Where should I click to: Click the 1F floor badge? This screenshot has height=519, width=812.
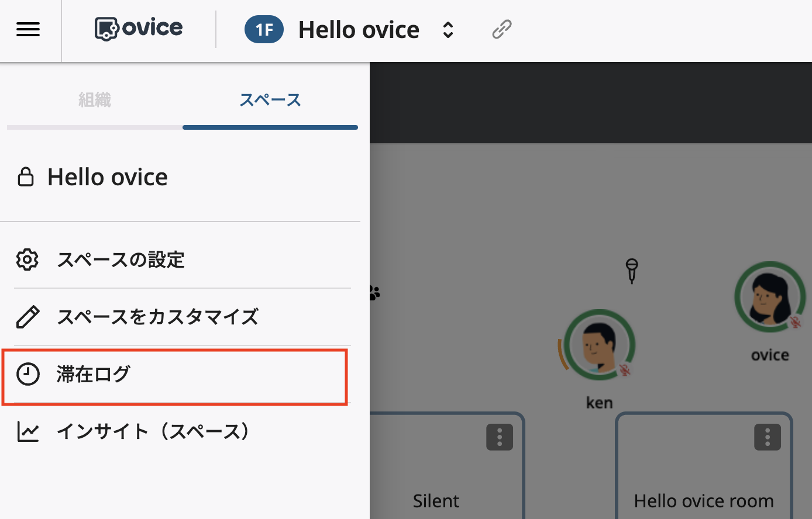point(264,29)
